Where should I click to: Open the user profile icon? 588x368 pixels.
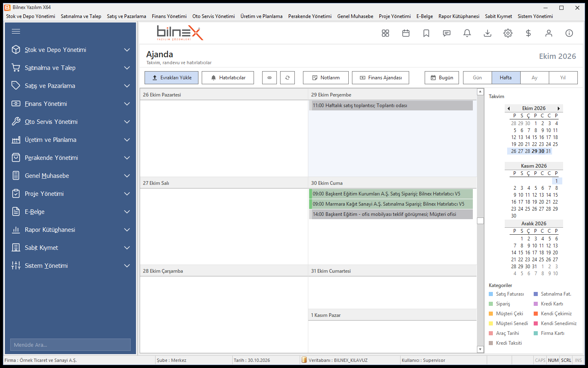point(549,33)
